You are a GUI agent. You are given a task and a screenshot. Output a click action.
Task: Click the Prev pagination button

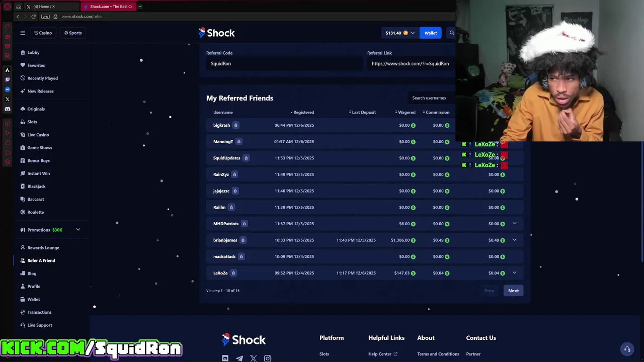pyautogui.click(x=489, y=291)
